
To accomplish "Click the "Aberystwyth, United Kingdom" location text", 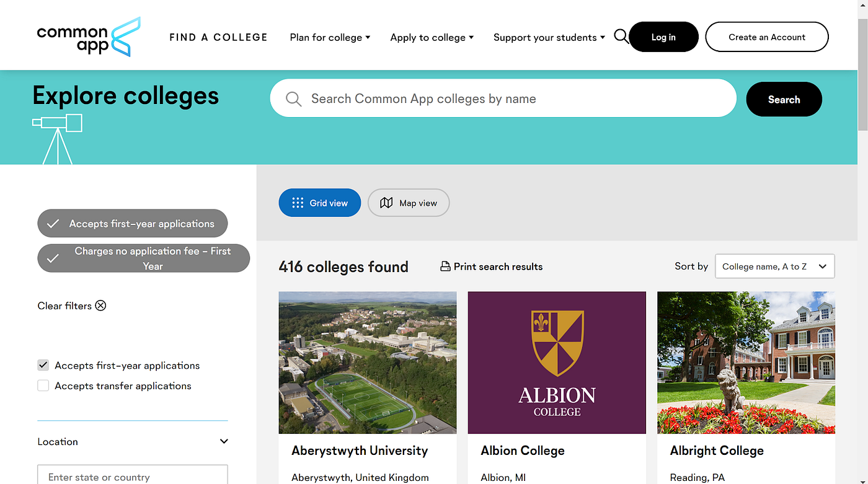I will [x=360, y=477].
